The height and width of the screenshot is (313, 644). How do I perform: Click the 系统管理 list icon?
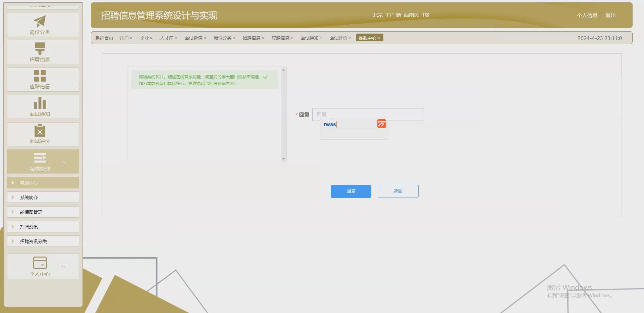pyautogui.click(x=40, y=158)
